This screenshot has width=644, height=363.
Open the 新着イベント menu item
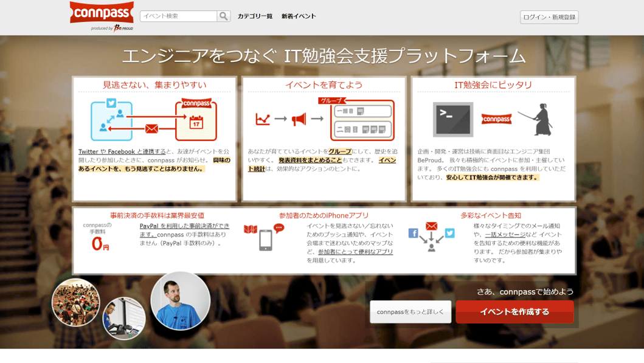point(299,16)
